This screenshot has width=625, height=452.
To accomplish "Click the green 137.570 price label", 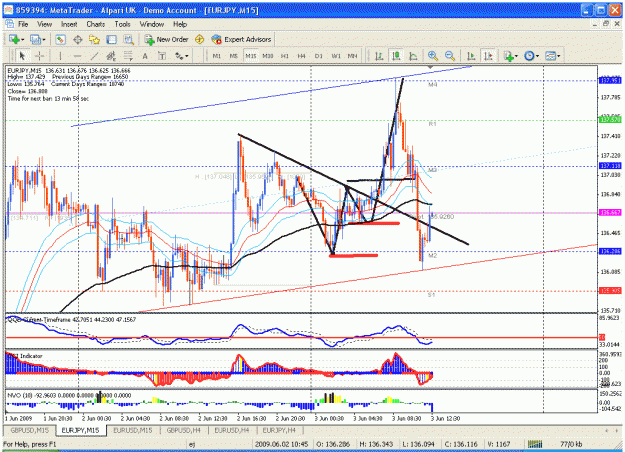I will [610, 120].
